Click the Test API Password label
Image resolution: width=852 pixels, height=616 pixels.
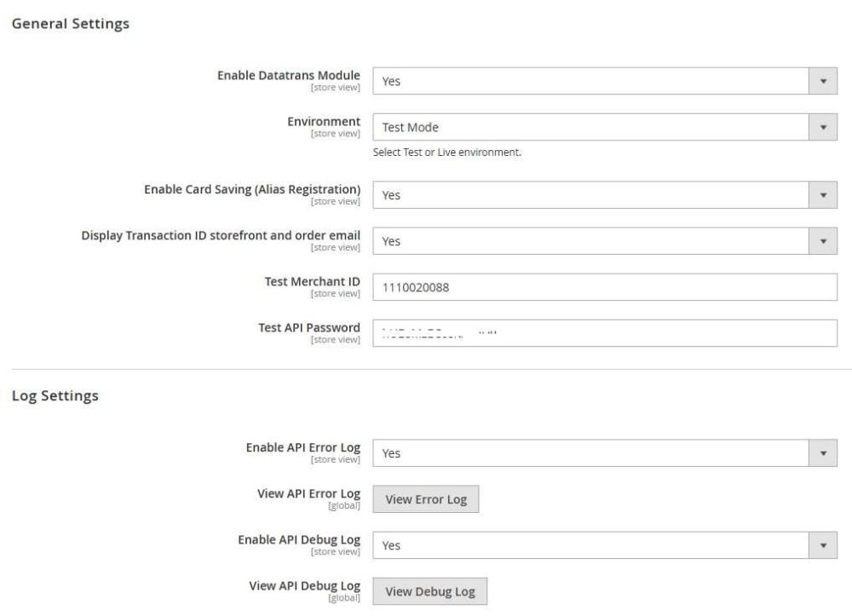point(308,327)
